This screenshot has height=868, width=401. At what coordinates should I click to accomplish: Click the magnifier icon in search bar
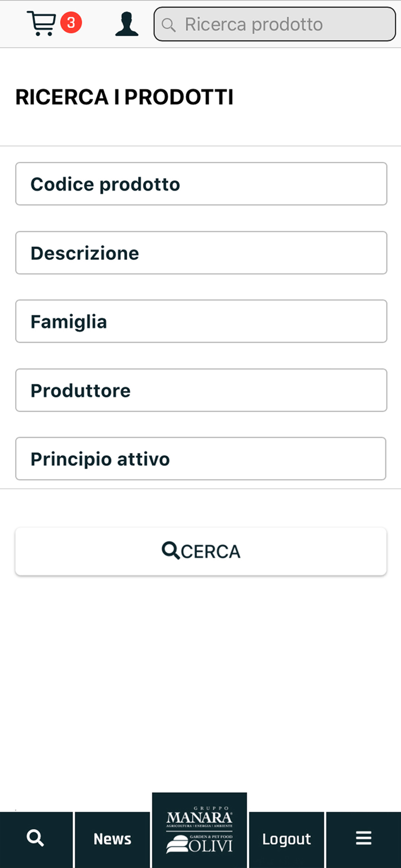click(x=168, y=24)
